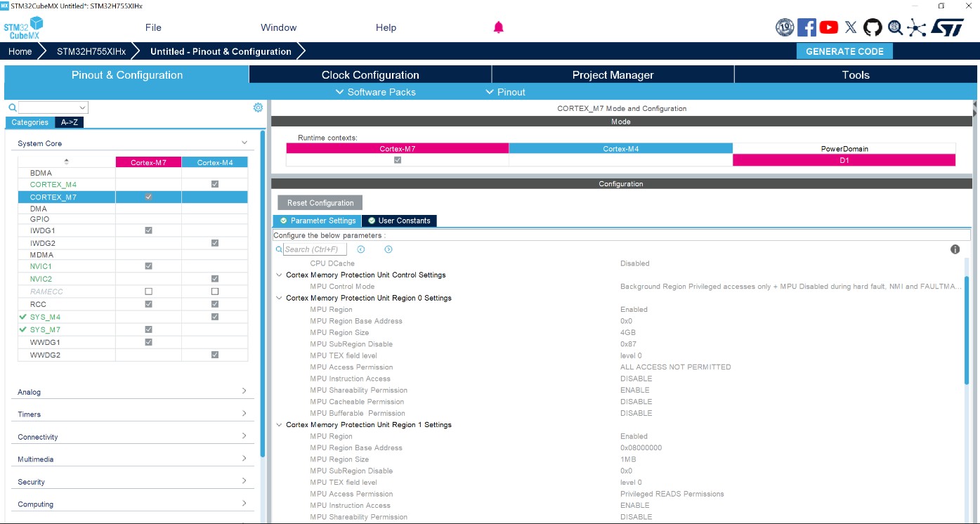Click the sort arrow in peripheral list header
Screen dimensions: 980x524
[66, 162]
